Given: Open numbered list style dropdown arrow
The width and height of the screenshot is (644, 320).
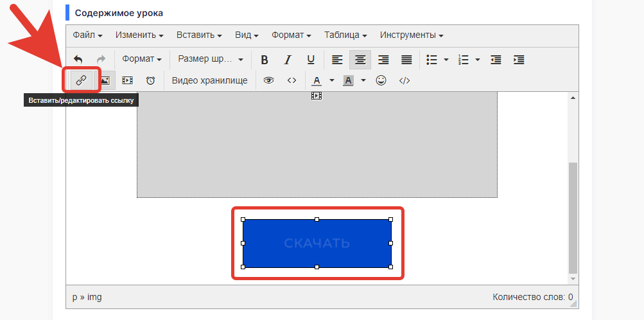Looking at the screenshot, I should click(478, 60).
